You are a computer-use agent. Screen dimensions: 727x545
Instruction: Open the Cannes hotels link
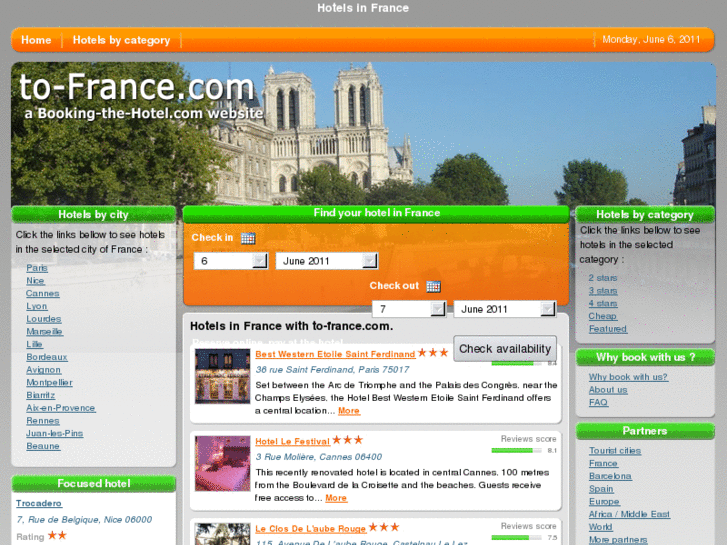43,293
